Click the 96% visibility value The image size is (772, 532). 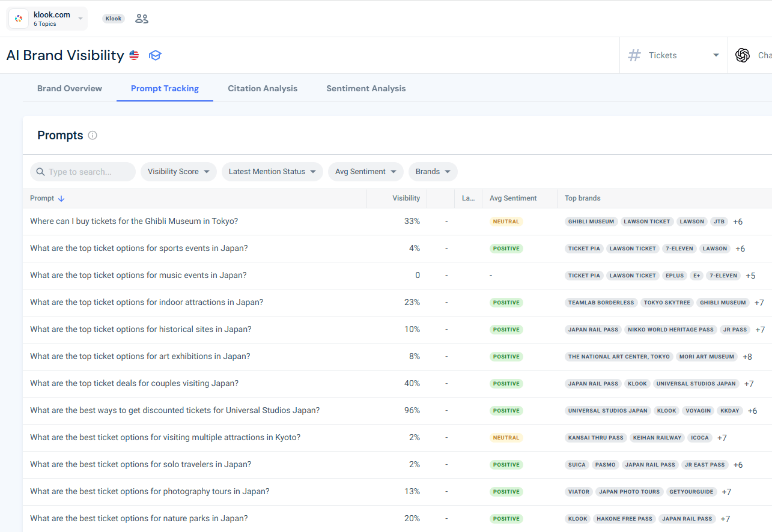point(412,410)
